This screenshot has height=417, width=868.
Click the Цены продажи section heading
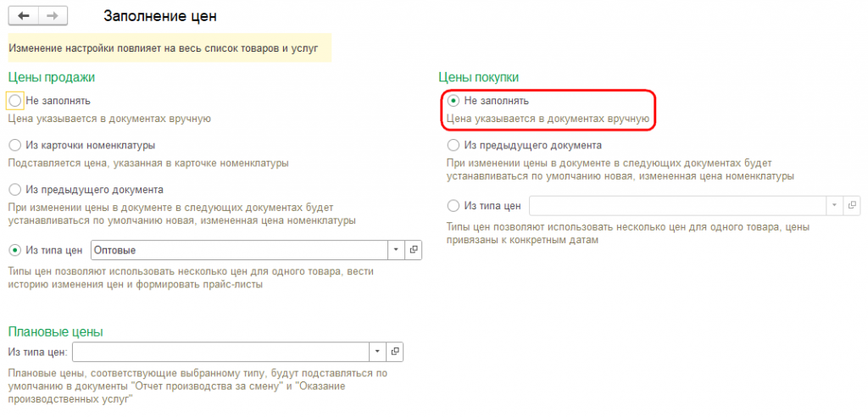click(x=52, y=77)
